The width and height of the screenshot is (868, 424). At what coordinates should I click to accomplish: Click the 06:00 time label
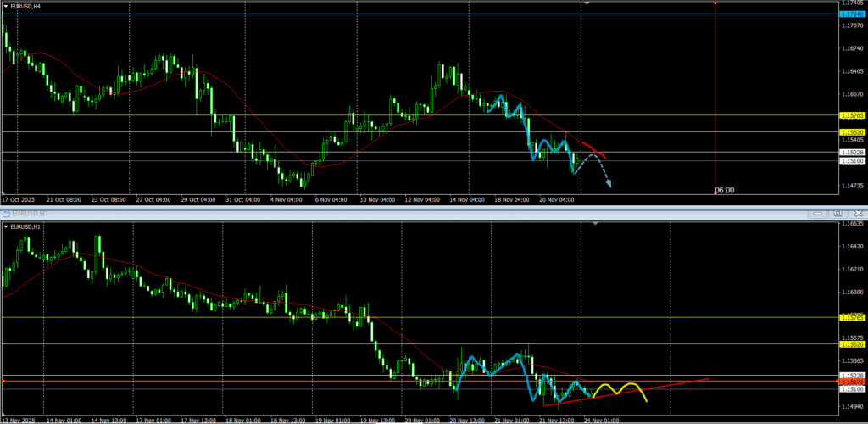[724, 191]
